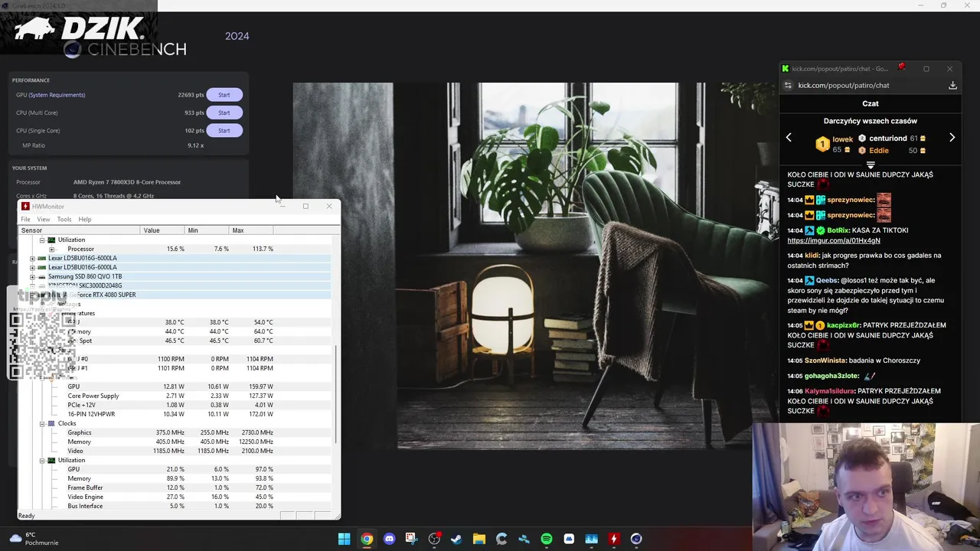
Task: Open site settings icon beside kick.com URL
Action: click(x=789, y=85)
